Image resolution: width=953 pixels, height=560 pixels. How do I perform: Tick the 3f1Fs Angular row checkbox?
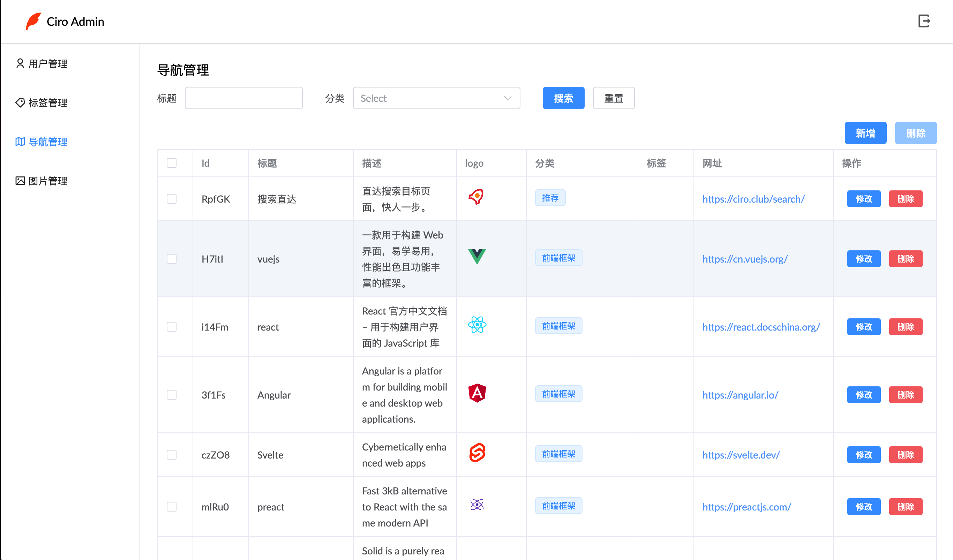point(172,395)
